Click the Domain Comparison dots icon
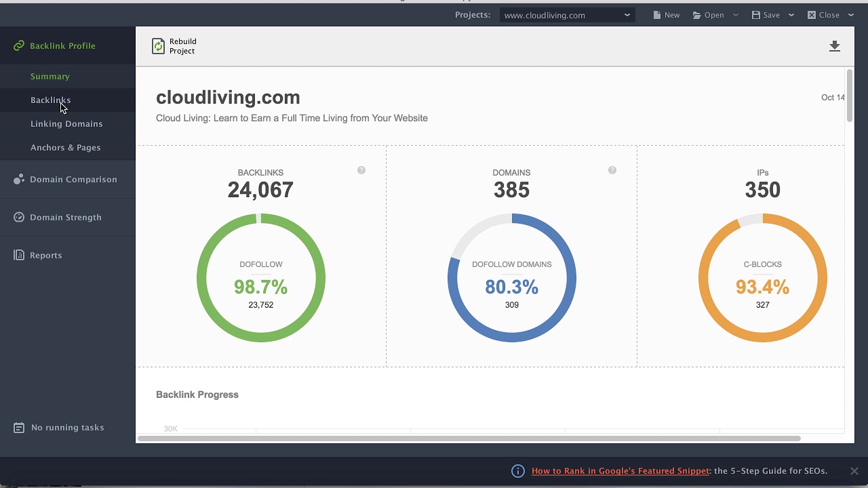Screen dimensions: 868x488 coord(18,180)
